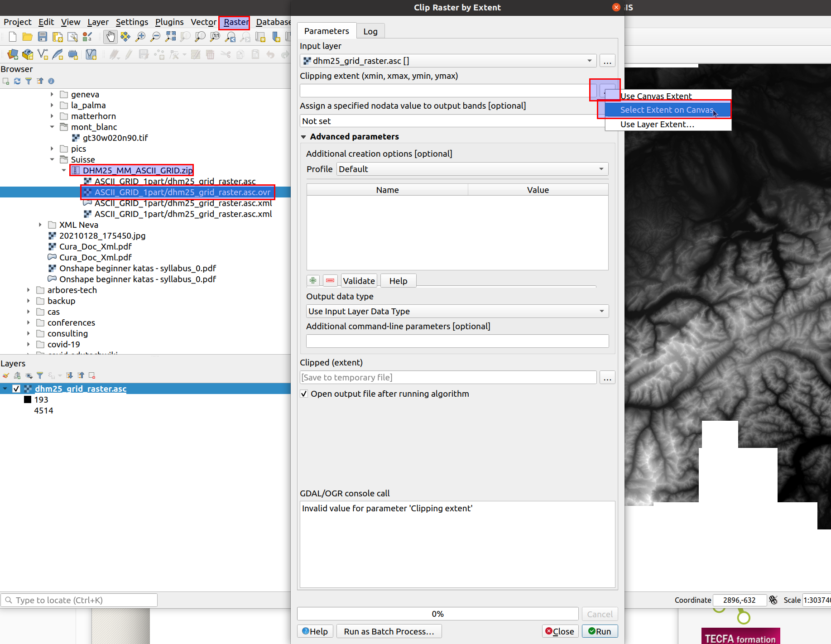Expand the geneva folder in Browser
Image resolution: width=831 pixels, height=644 pixels.
52,95
